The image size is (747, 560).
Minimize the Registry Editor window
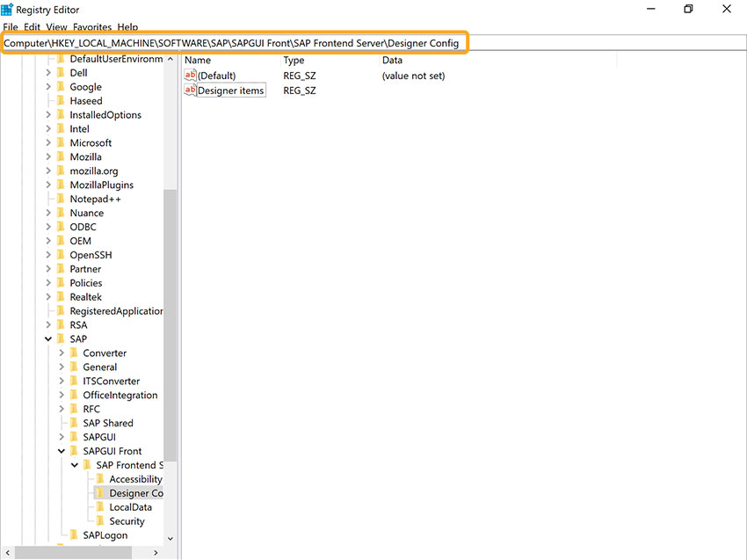pos(650,9)
